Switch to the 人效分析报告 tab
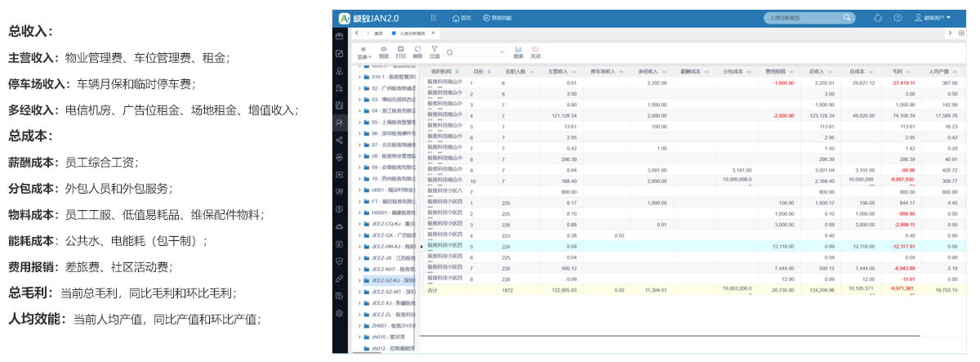This screenshot has width=980, height=362. pyautogui.click(x=410, y=34)
